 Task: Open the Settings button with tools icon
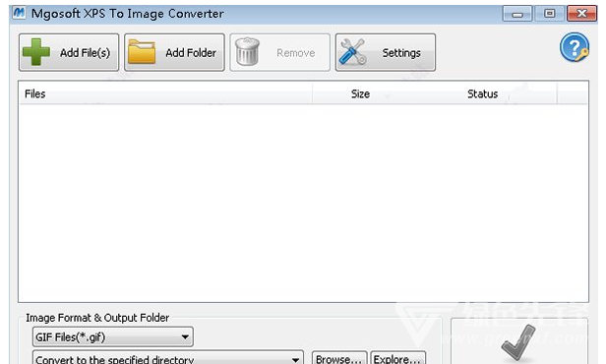(x=386, y=52)
